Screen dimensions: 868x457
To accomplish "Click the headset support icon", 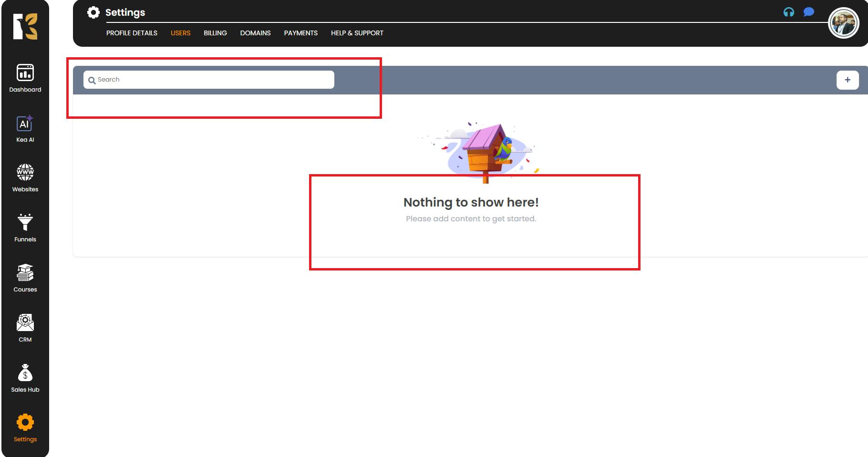I will click(789, 12).
